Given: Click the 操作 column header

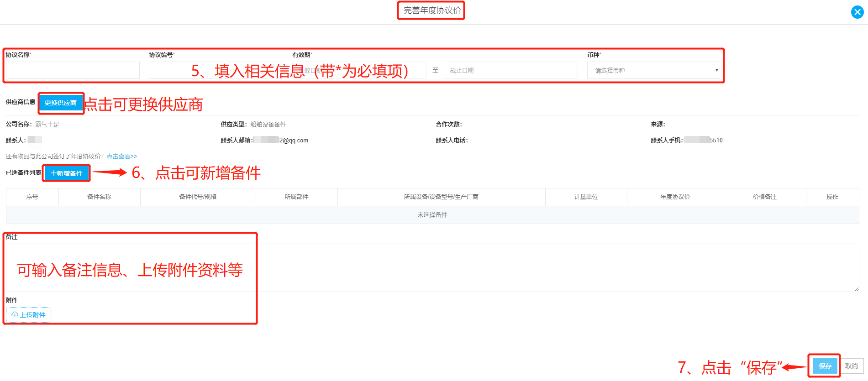Looking at the screenshot, I should (x=832, y=197).
